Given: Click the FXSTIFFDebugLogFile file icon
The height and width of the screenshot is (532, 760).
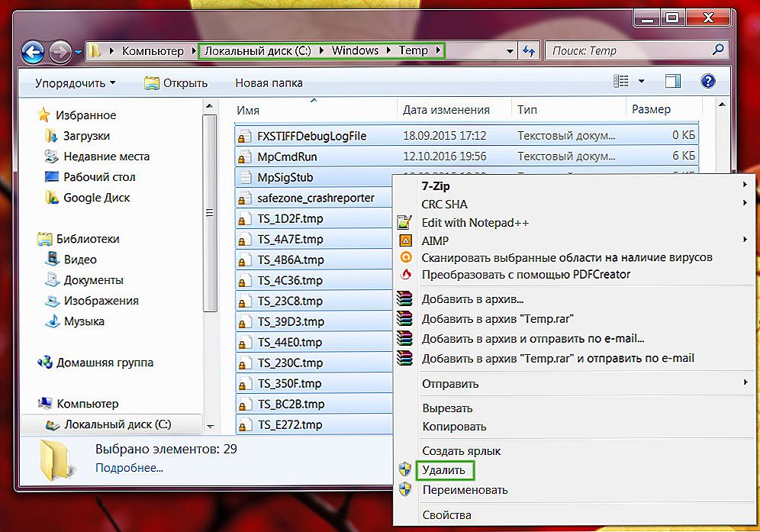Looking at the screenshot, I should [x=245, y=137].
